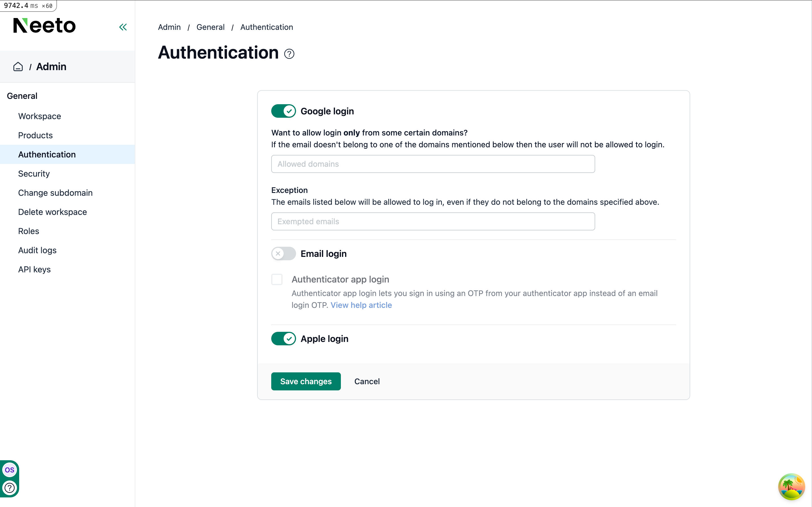
Task: Open the Security settings page
Action: (x=34, y=174)
